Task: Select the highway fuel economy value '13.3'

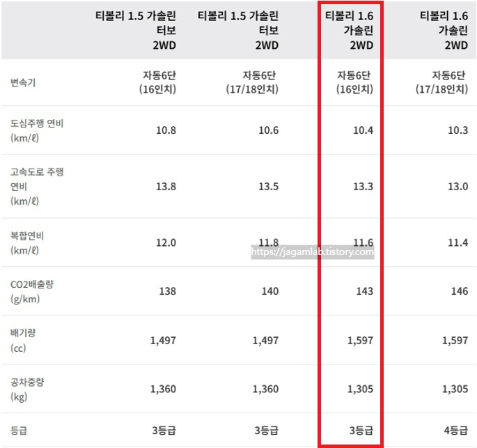Action: (363, 186)
